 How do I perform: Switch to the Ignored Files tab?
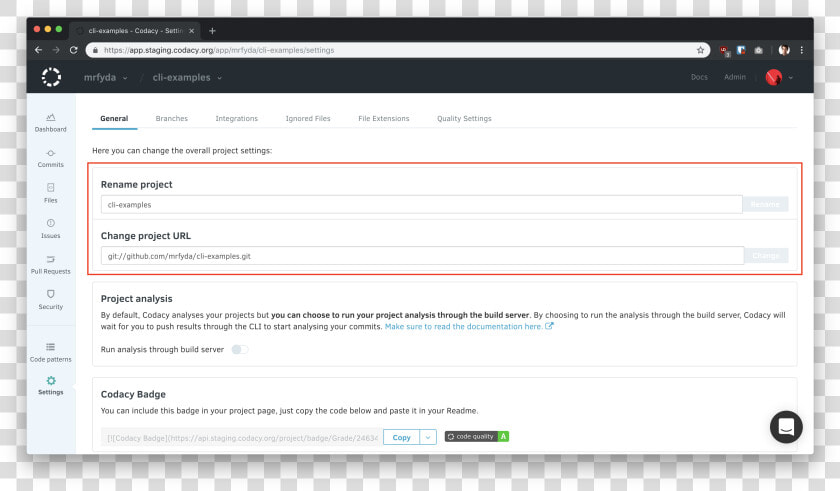coord(308,118)
